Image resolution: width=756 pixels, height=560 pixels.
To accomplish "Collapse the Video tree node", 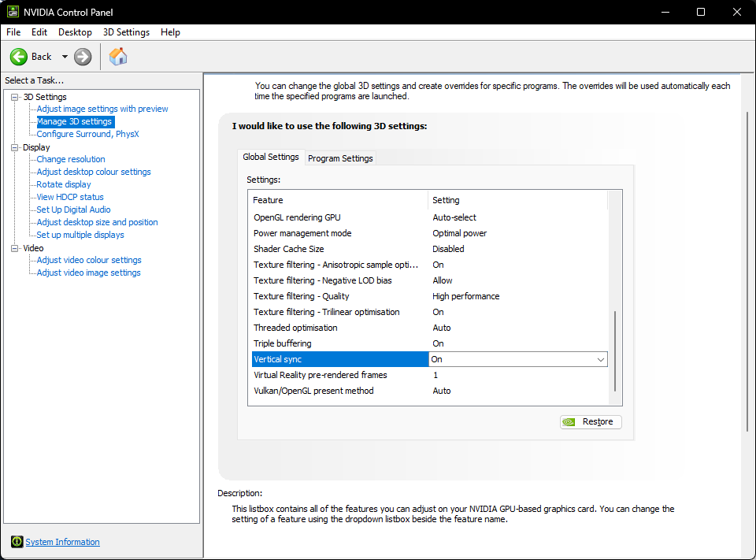I will [15, 248].
